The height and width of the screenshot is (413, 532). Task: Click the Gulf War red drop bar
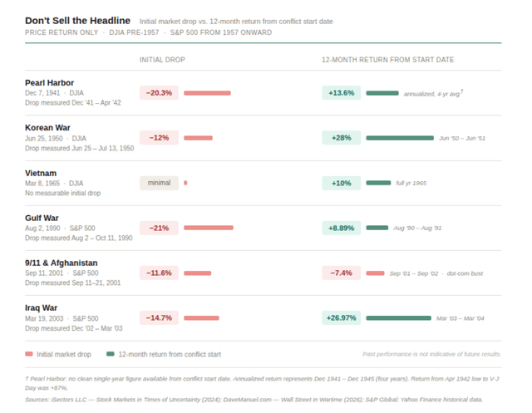tap(208, 228)
